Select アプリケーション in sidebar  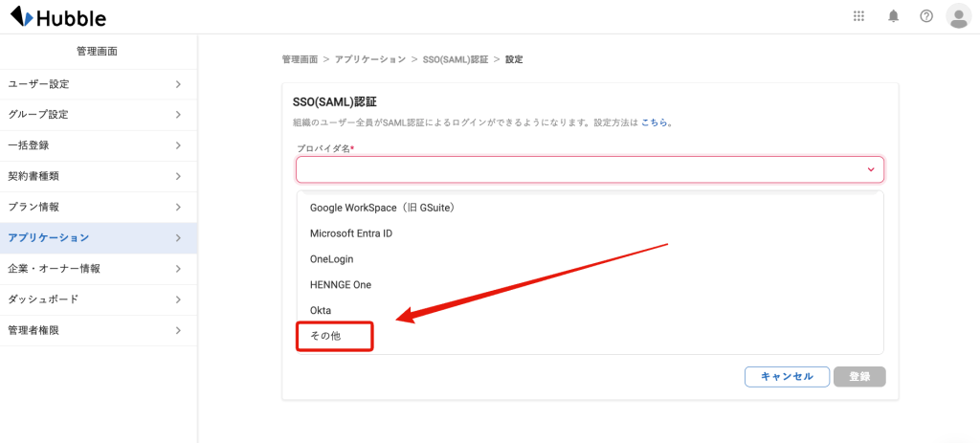(99, 238)
